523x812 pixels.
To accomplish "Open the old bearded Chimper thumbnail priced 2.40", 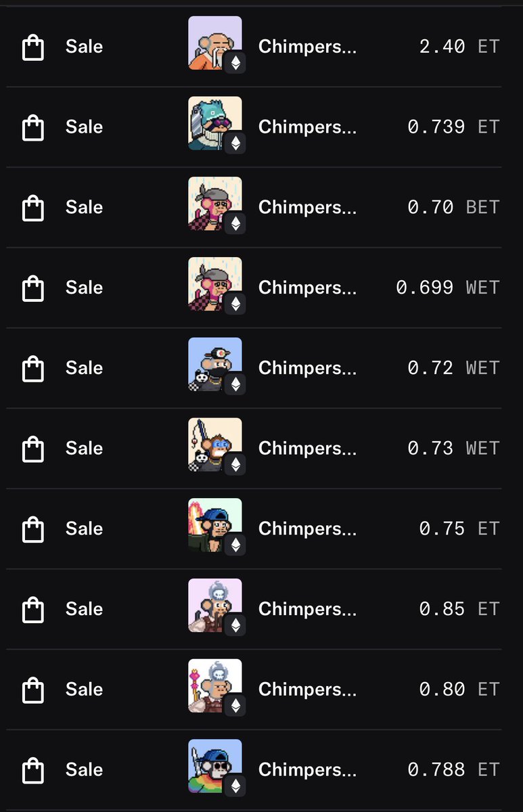I will tap(215, 43).
